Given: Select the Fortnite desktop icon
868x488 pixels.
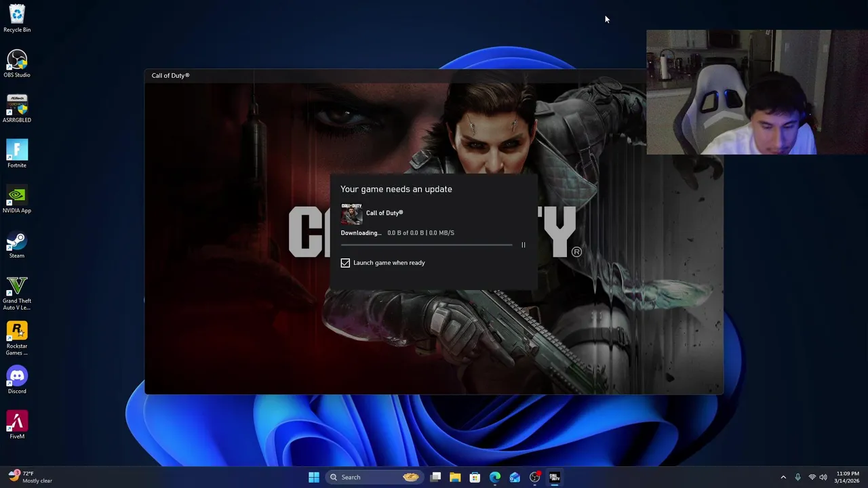Looking at the screenshot, I should click(x=17, y=154).
